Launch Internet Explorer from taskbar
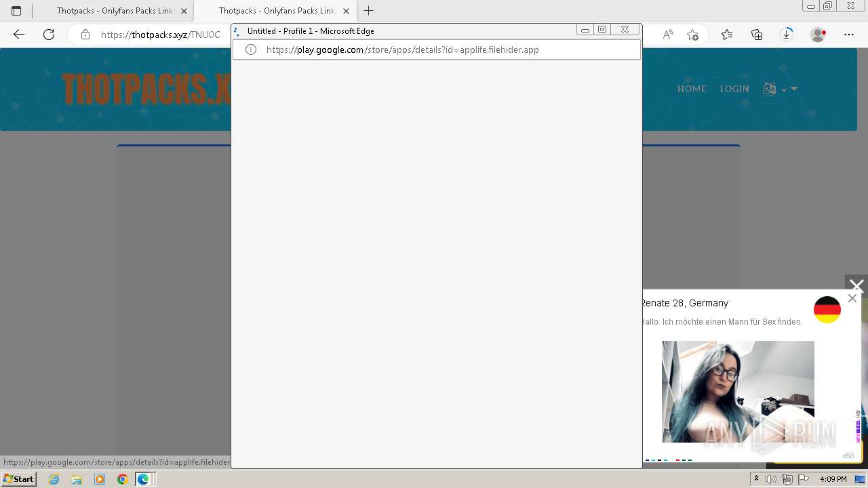The width and height of the screenshot is (868, 488). pyautogui.click(x=54, y=479)
